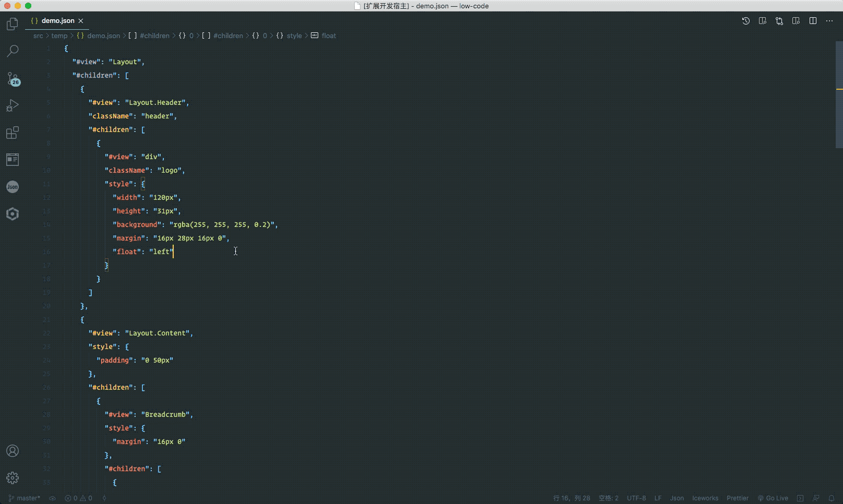Open the errors and warnings count in status bar

78,498
